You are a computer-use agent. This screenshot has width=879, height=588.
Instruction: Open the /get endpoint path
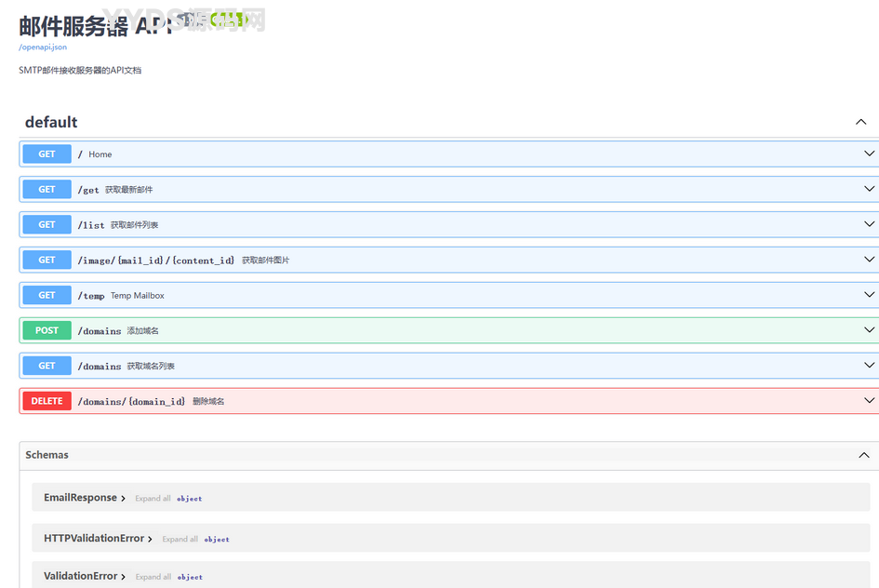[88, 190]
